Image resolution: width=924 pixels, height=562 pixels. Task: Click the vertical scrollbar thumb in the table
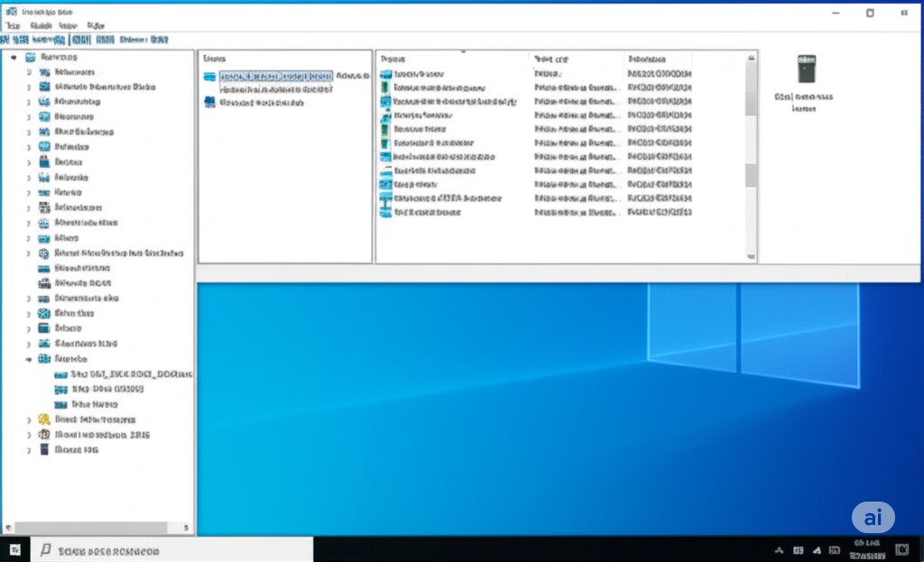(751, 89)
